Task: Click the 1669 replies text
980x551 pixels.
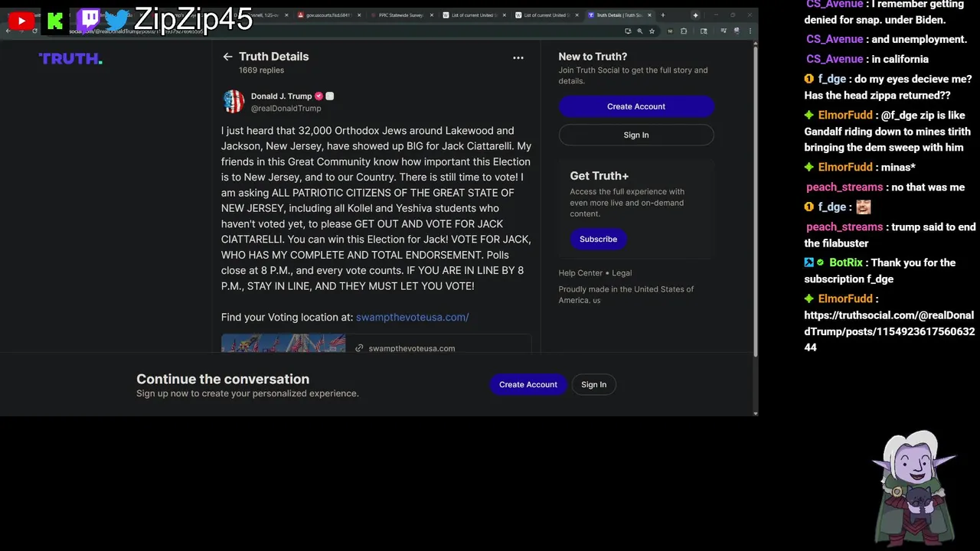Action: point(261,70)
